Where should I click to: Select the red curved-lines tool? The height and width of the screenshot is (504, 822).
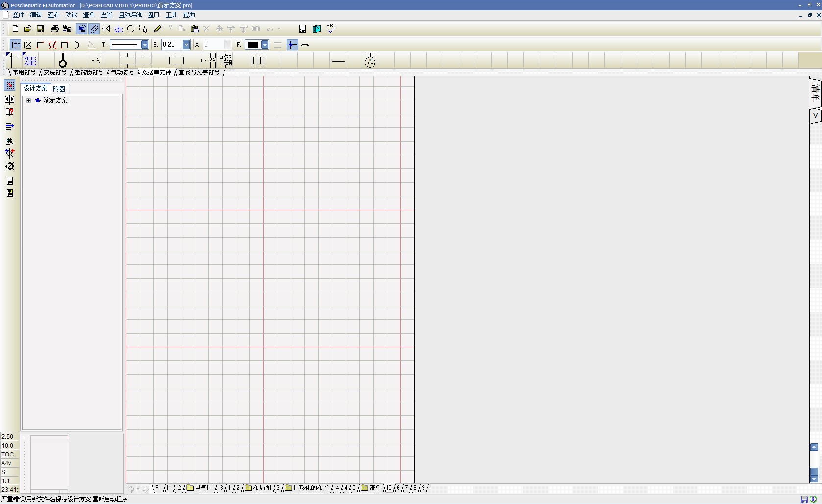coord(52,45)
